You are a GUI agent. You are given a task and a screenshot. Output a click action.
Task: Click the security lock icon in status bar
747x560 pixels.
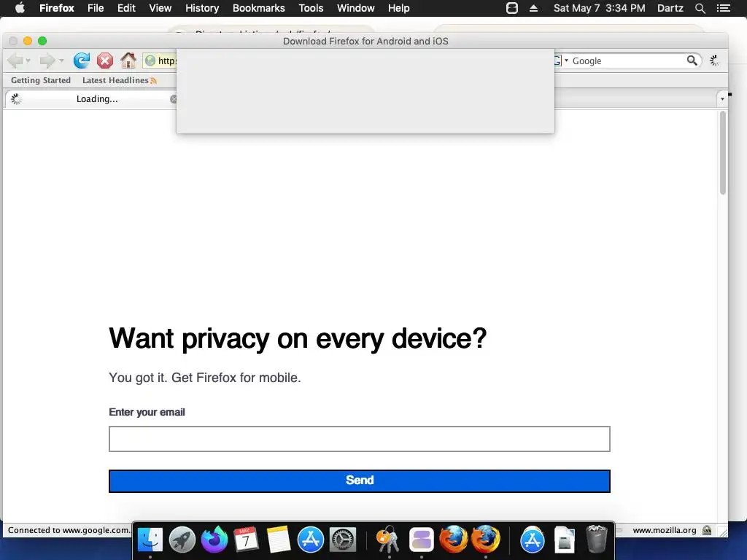pyautogui.click(x=707, y=530)
